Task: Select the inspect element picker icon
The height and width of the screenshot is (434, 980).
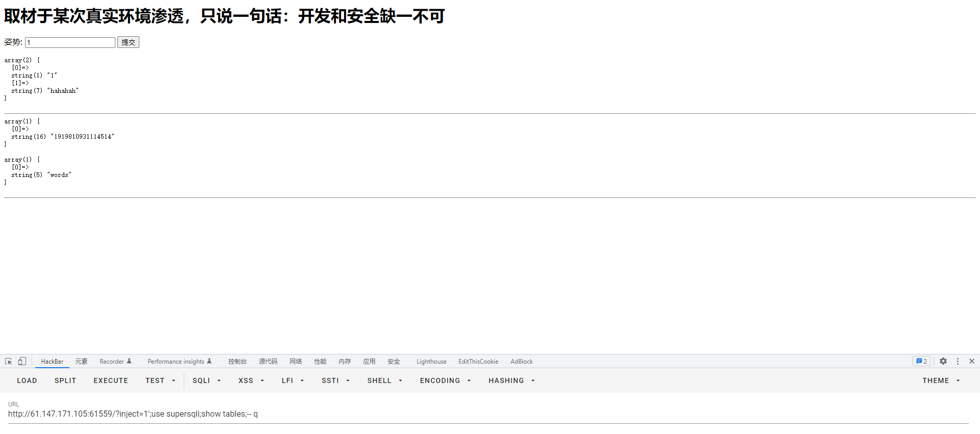Action: pos(9,361)
